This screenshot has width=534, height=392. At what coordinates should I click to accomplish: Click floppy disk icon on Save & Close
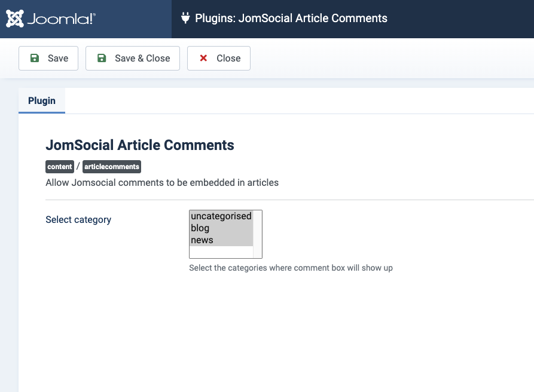102,58
